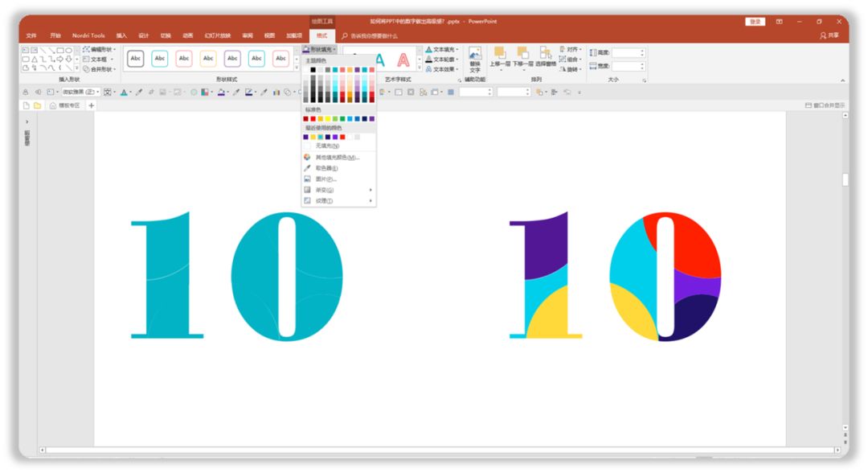Open the 文件 (File) menu tab
Screen dimensions: 868x473
pyautogui.click(x=31, y=35)
